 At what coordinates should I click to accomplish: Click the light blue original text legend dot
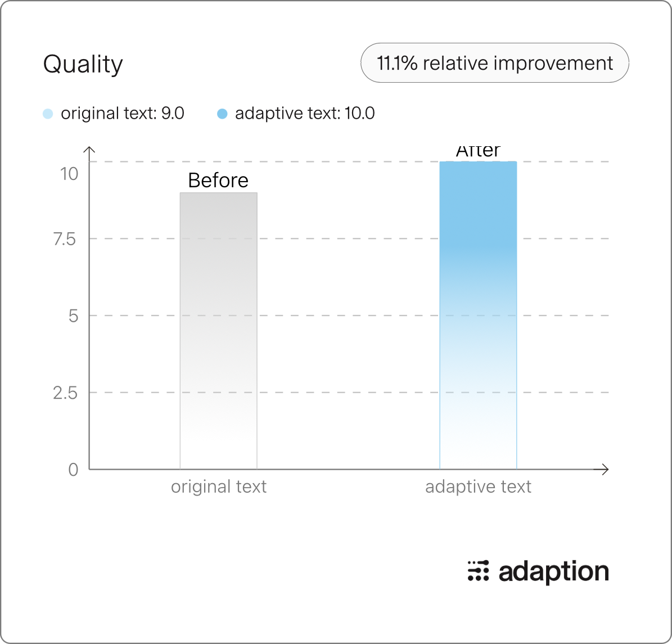pyautogui.click(x=48, y=114)
